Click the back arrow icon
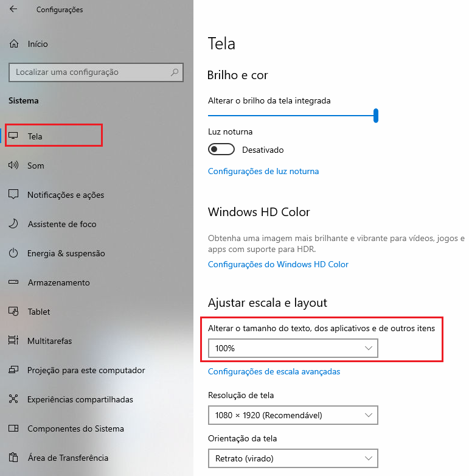The height and width of the screenshot is (476, 469). point(13,10)
